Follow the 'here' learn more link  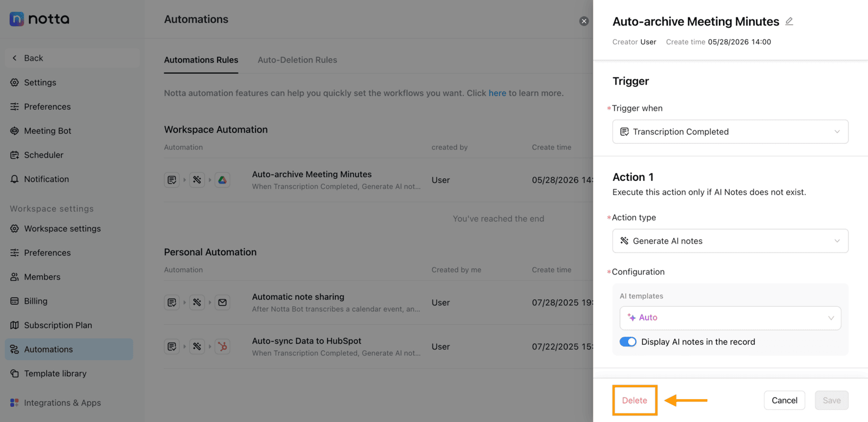[x=497, y=93]
